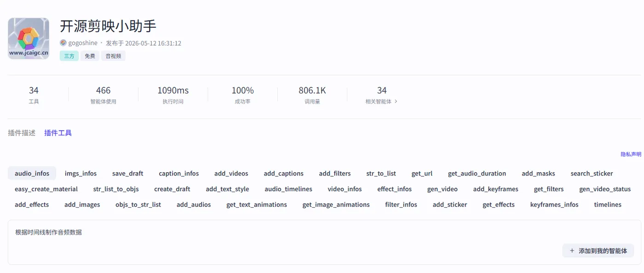This screenshot has width=644, height=273.
Task: Open the get_text_animations tool
Action: [257, 205]
